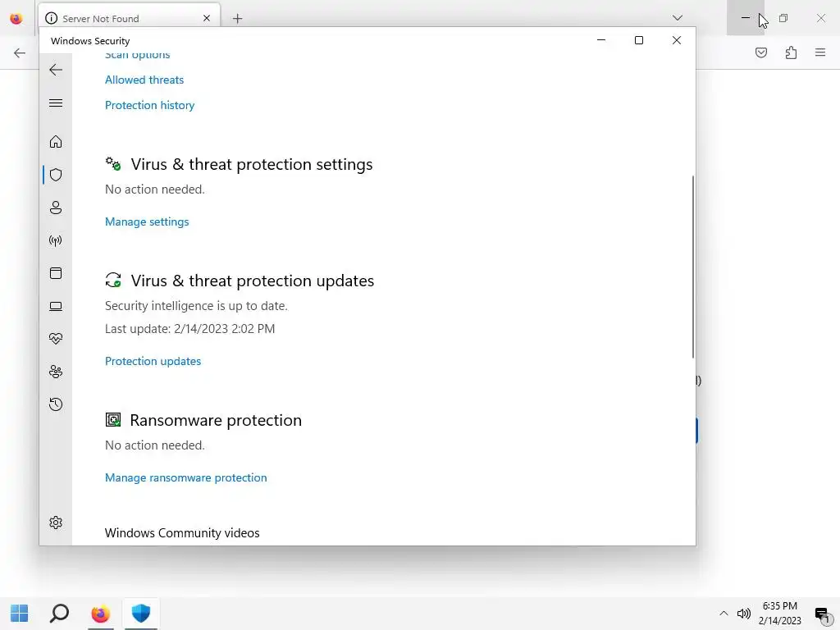
Task: Open Firewall & network protection sidebar icon
Action: (x=56, y=240)
